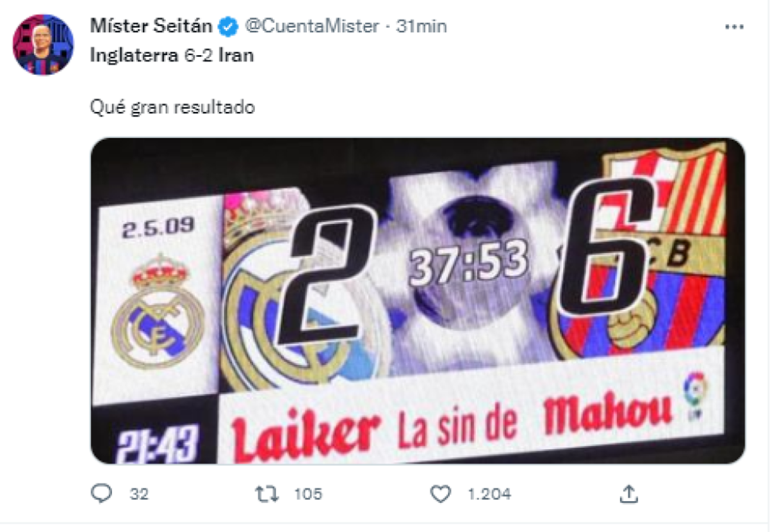784x532 pixels.
Task: Click the 31min timestamp
Action: [421, 26]
